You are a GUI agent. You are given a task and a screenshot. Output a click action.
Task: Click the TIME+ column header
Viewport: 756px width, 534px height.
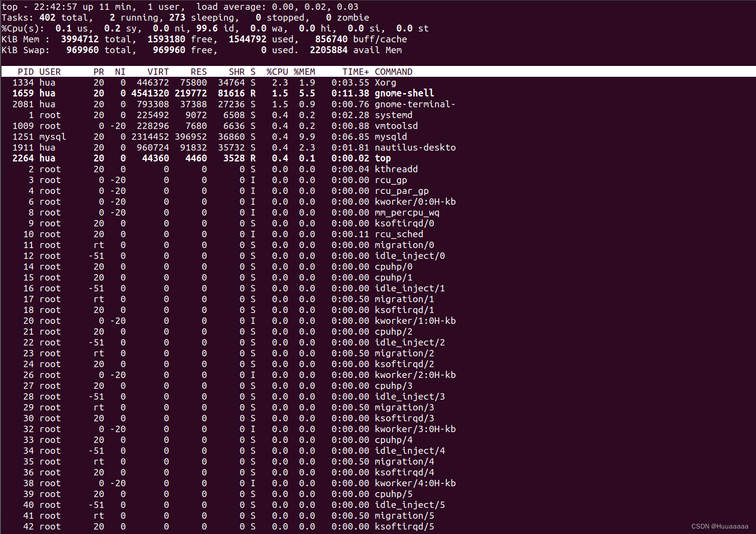point(355,71)
